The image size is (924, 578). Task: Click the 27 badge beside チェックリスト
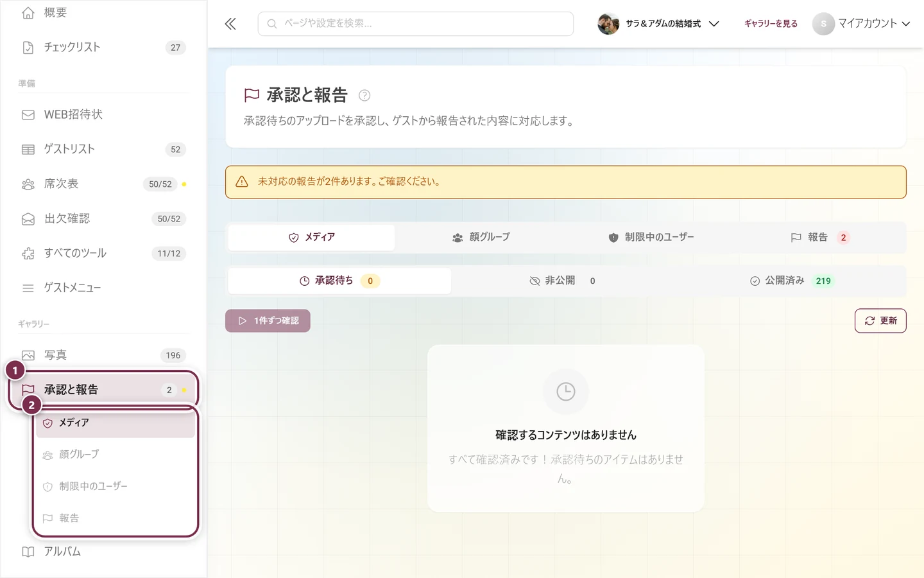pos(176,48)
